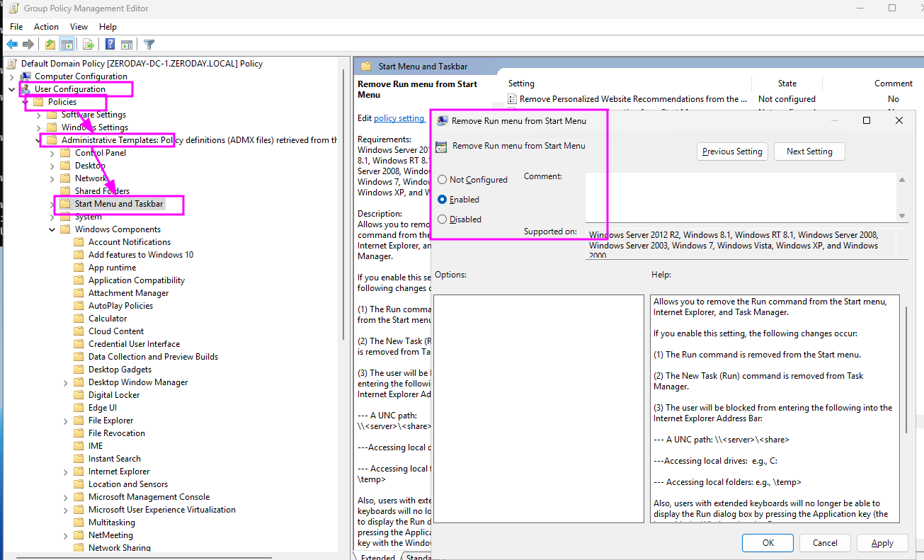The image size is (924, 560).
Task: Select the Not Configured radio button
Action: click(443, 180)
